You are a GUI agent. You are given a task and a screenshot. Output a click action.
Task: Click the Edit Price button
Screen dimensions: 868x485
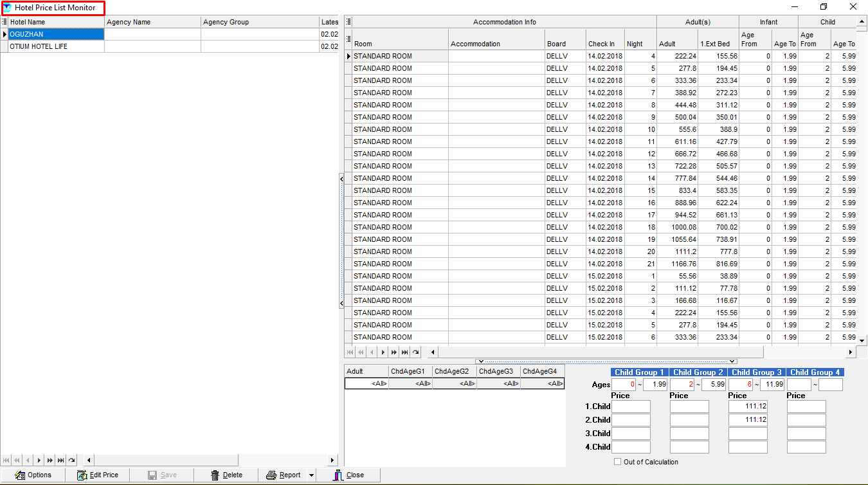[97, 475]
